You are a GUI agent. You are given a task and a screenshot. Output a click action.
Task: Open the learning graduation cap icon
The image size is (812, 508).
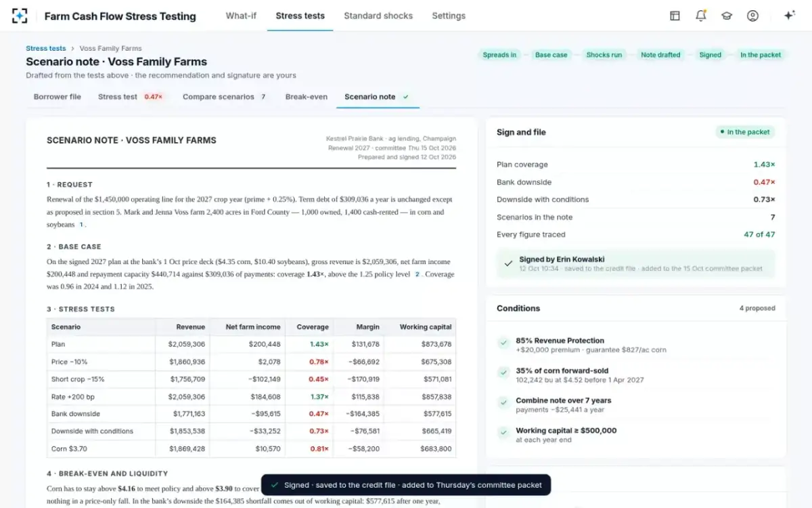pyautogui.click(x=727, y=16)
